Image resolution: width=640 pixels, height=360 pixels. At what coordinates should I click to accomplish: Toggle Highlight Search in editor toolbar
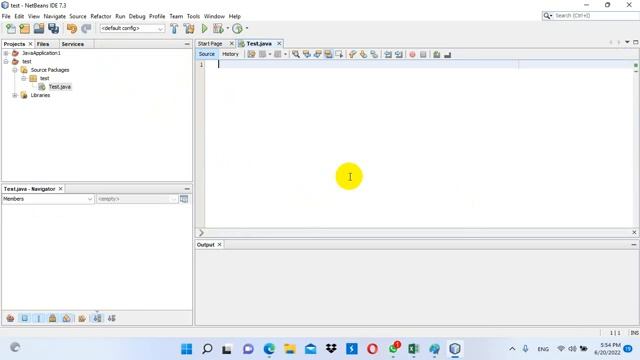tap(328, 54)
